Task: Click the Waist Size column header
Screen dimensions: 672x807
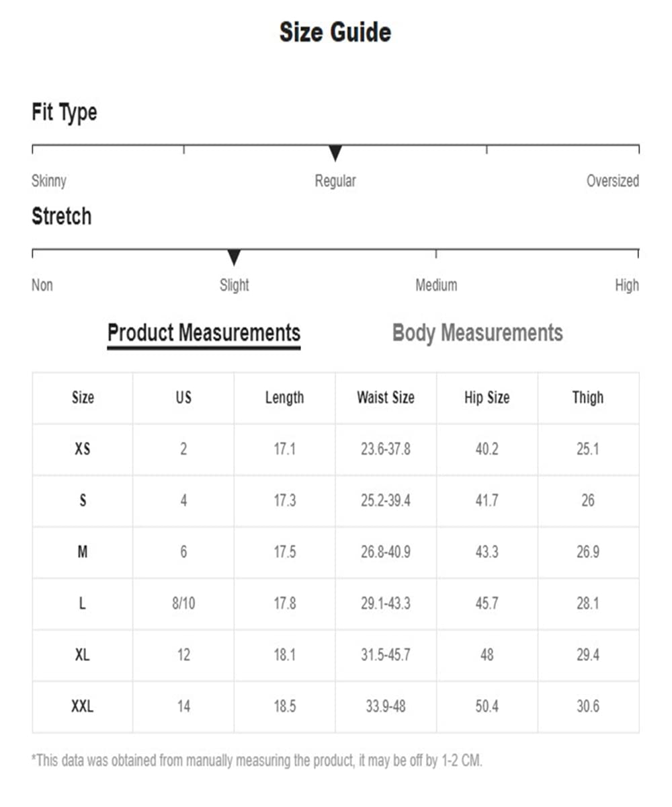Action: 386,397
